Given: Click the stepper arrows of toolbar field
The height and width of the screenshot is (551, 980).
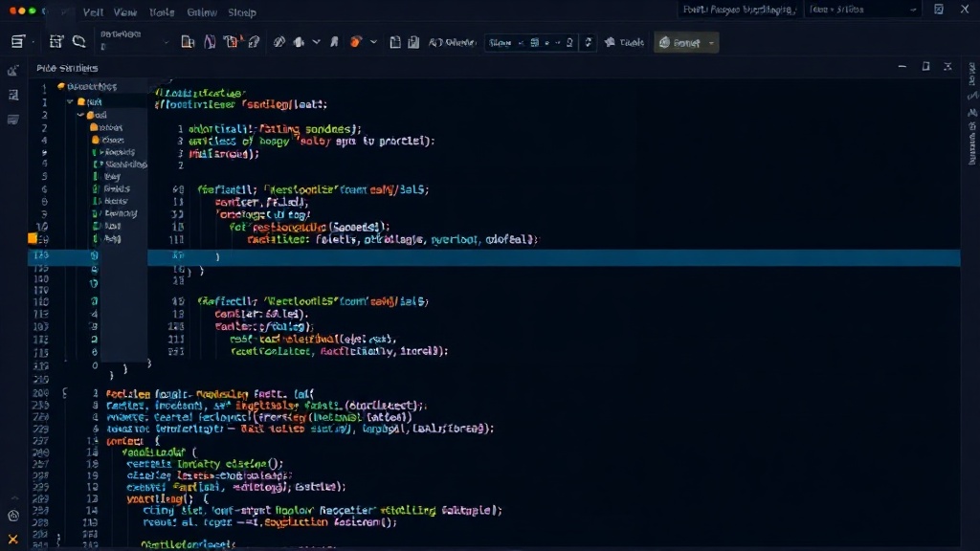Looking at the screenshot, I should (x=588, y=42).
